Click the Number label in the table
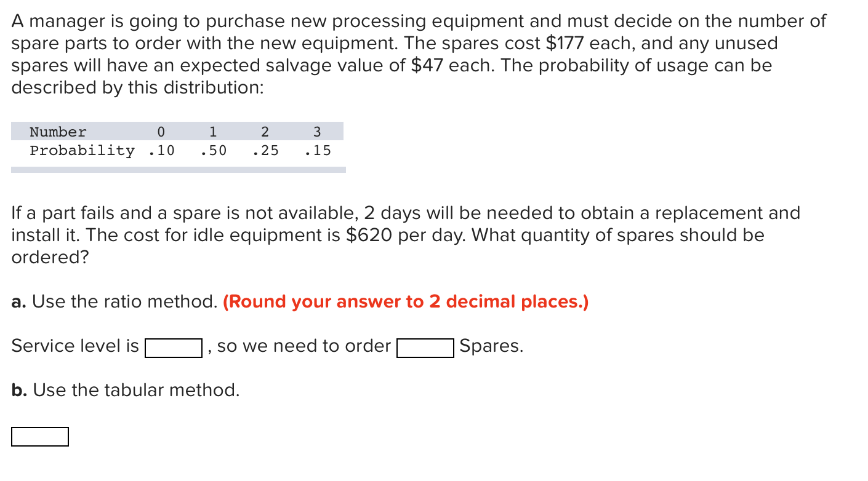The image size is (868, 481). point(58,131)
